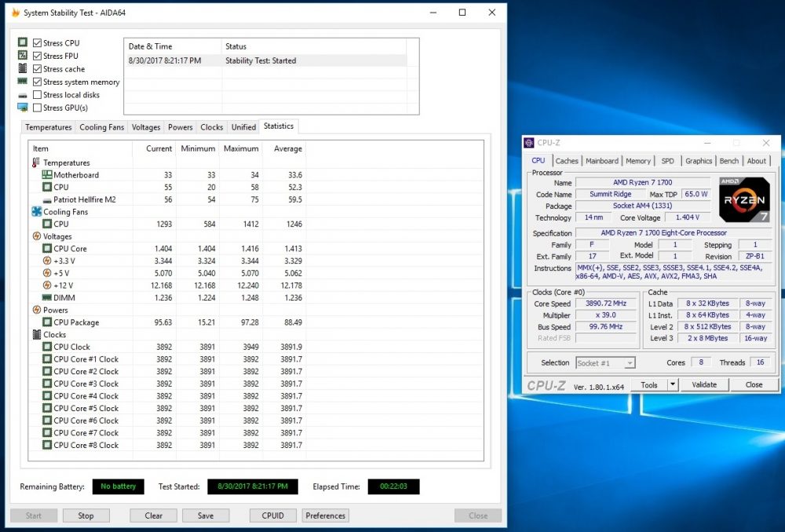Click the AIDA64 flame icon in title bar
The height and width of the screenshot is (532, 785).
pyautogui.click(x=16, y=13)
